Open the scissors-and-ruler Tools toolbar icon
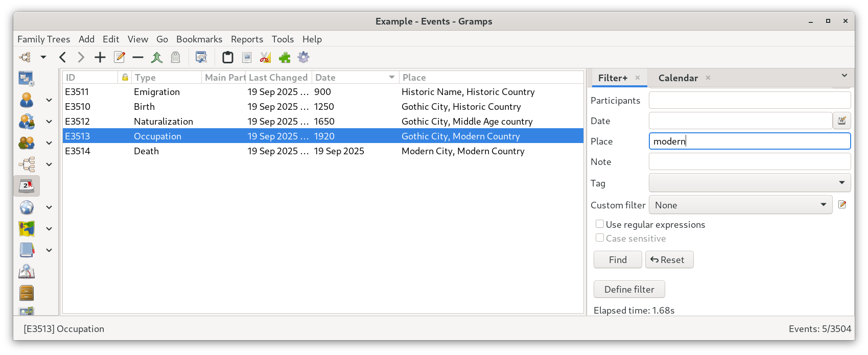868x355 pixels. pos(265,57)
